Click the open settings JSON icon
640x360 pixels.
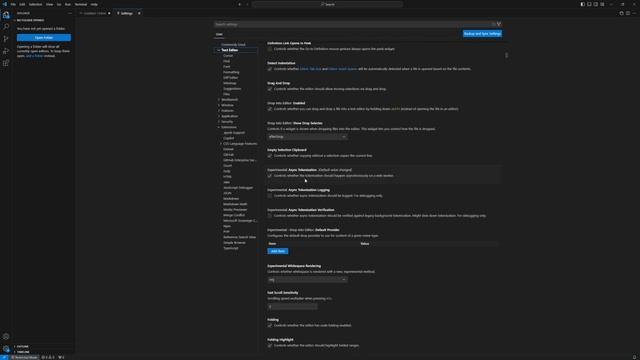(x=621, y=13)
